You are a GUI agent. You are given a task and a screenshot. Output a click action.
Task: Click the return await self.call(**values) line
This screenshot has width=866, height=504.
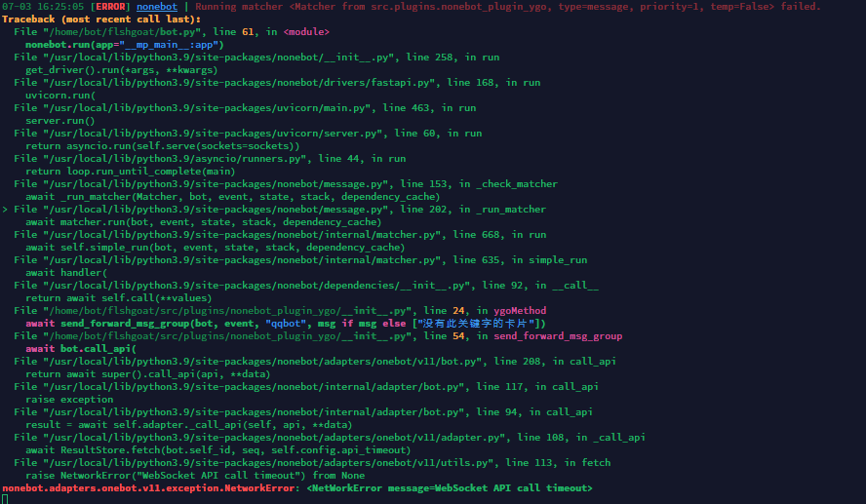[119, 298]
